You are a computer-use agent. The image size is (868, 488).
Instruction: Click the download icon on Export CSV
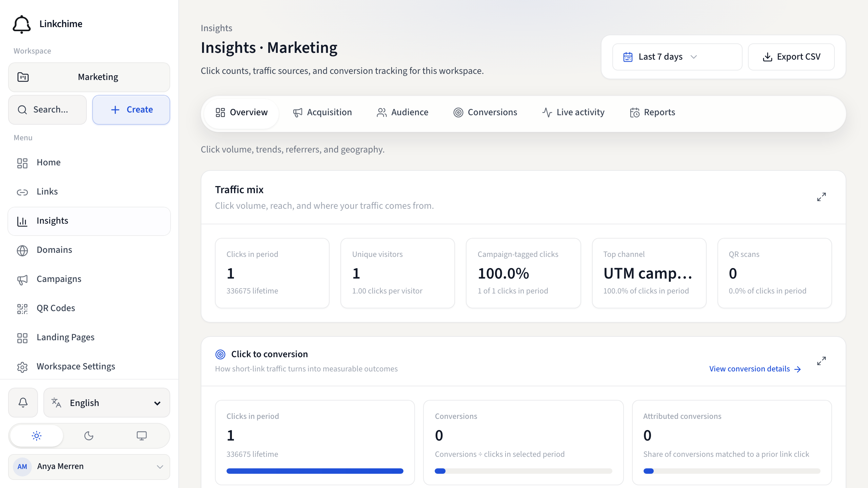pos(767,57)
